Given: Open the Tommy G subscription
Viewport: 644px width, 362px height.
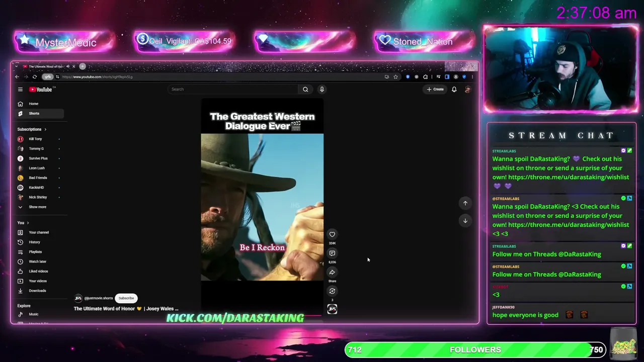Looking at the screenshot, I should [39, 149].
